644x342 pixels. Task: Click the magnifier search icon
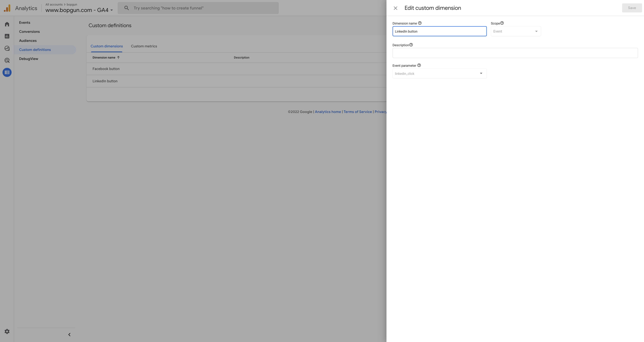click(127, 8)
